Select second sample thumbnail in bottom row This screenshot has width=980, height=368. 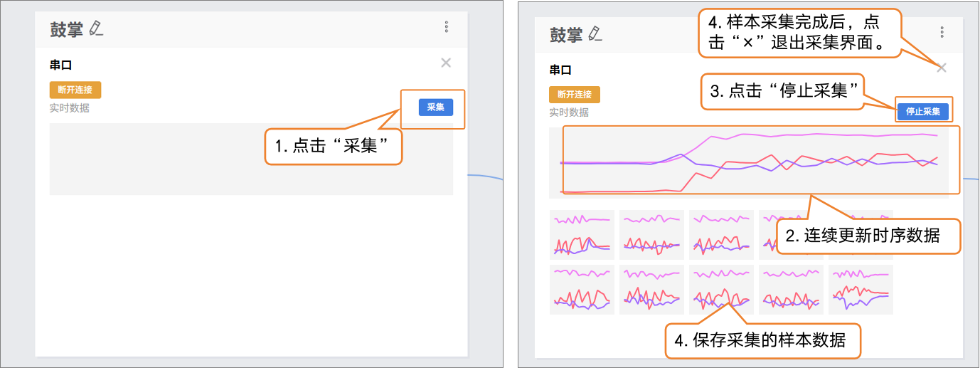point(651,290)
